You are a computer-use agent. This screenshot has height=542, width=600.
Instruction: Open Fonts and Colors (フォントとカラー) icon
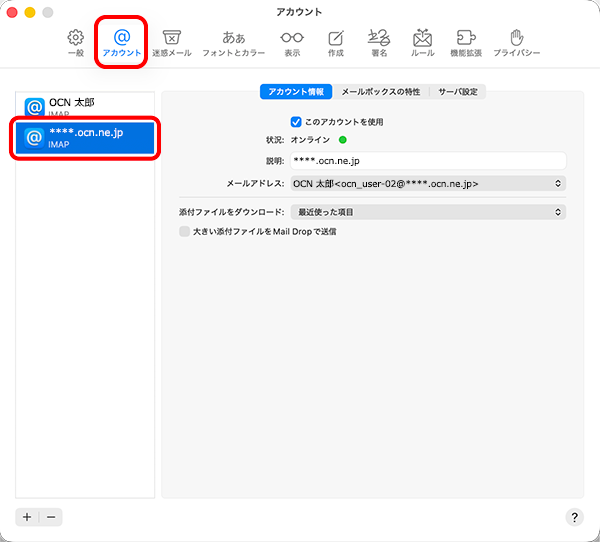[x=233, y=41]
